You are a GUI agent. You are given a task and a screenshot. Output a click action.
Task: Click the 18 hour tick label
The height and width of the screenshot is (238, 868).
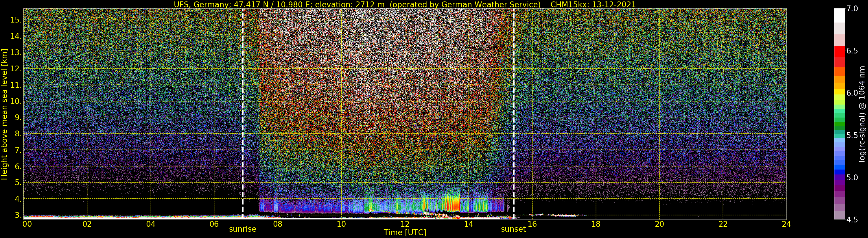pyautogui.click(x=596, y=224)
